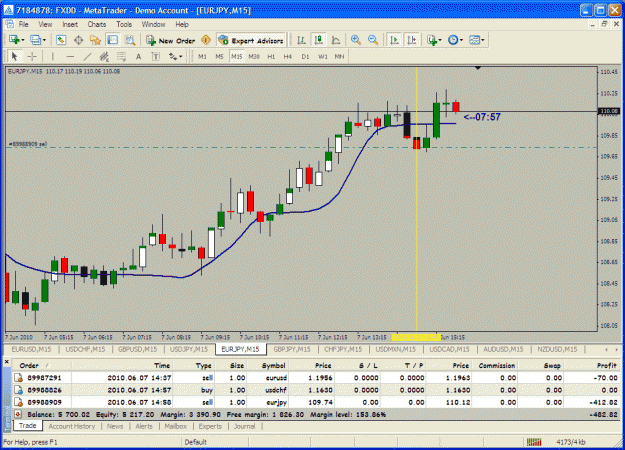Select the trendline drawing tool
This screenshot has height=450, width=625.
tap(87, 57)
